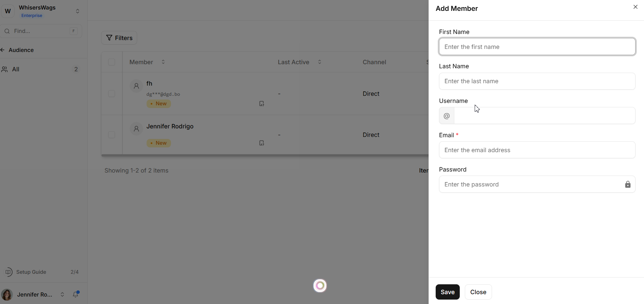
Task: Sort by the Last Active column
Action: [x=320, y=62]
